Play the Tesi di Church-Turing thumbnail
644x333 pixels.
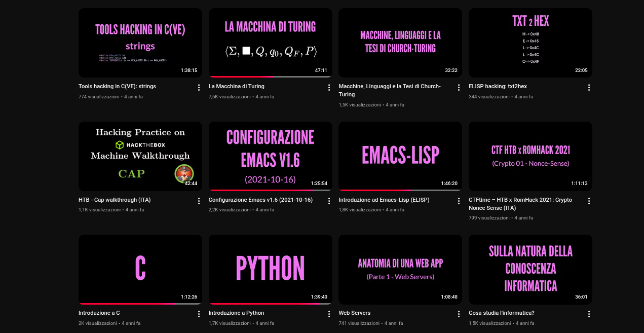click(x=400, y=43)
